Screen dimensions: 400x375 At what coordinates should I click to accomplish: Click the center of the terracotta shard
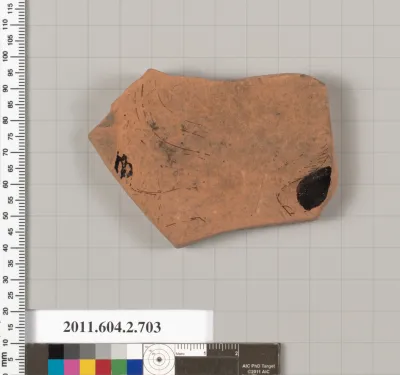(213, 158)
